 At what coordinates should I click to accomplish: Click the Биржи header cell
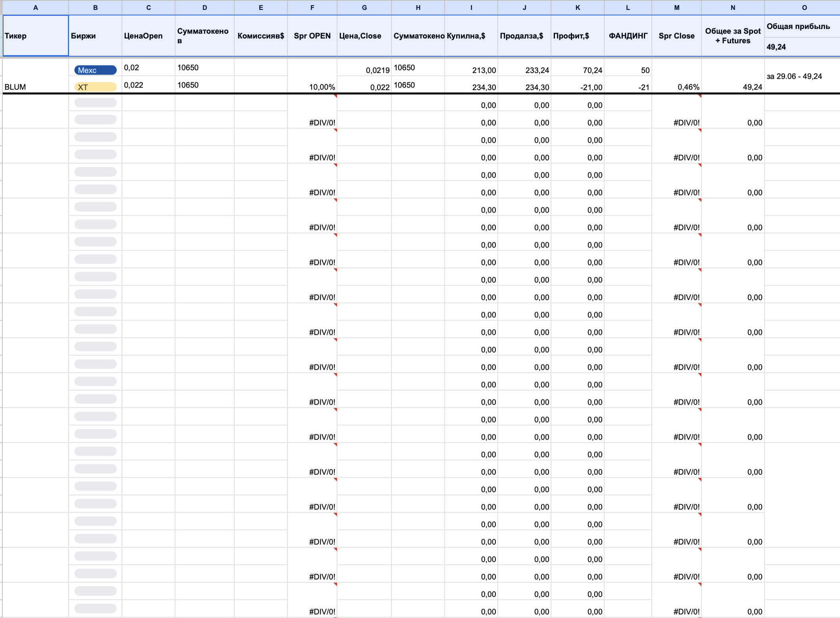[x=95, y=36]
